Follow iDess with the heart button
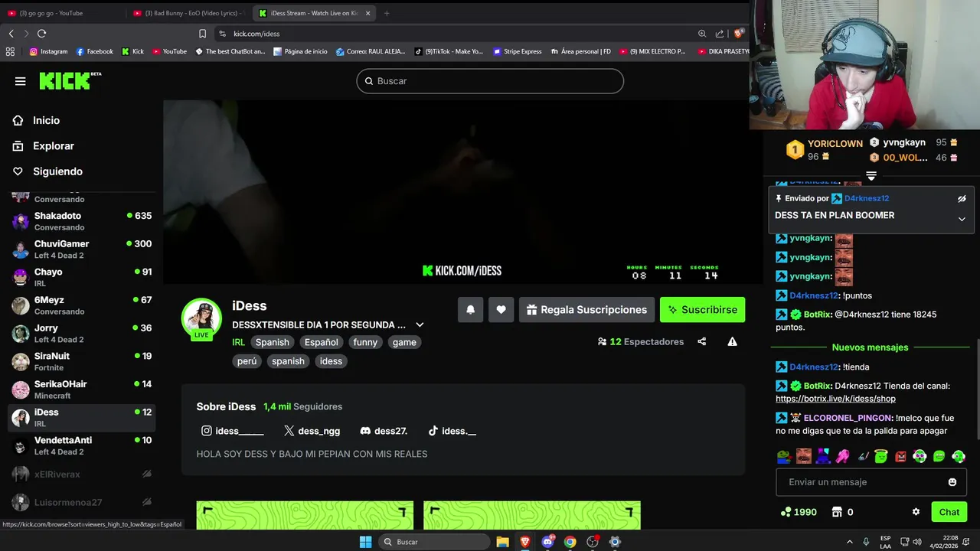980x551 pixels. tap(501, 310)
